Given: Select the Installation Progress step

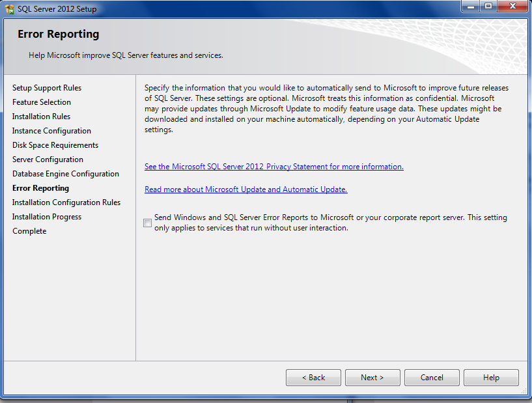Looking at the screenshot, I should click(47, 216).
